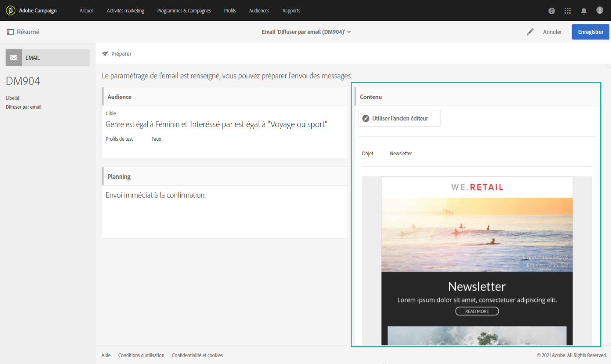Click the EMAIL envelope icon

[x=14, y=58]
